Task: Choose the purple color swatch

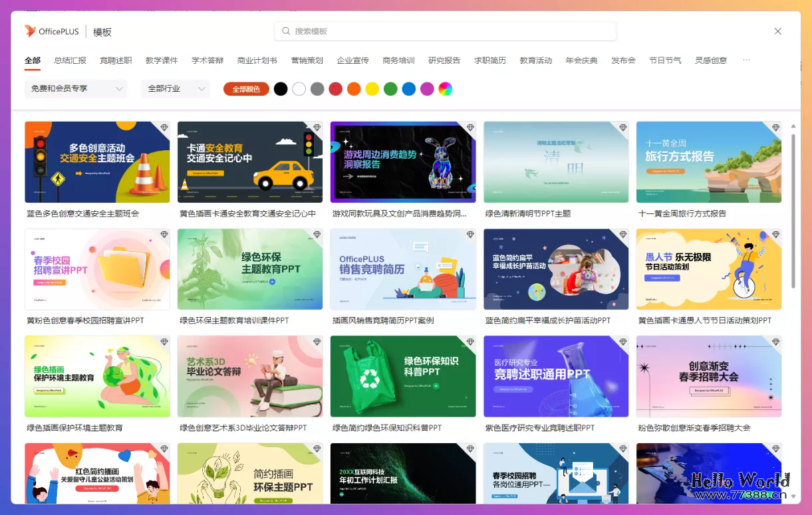Action: (427, 89)
